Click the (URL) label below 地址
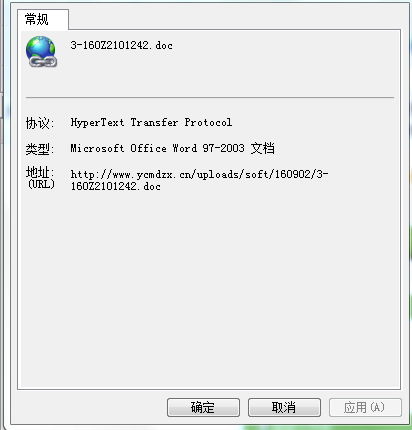 pos(41,184)
